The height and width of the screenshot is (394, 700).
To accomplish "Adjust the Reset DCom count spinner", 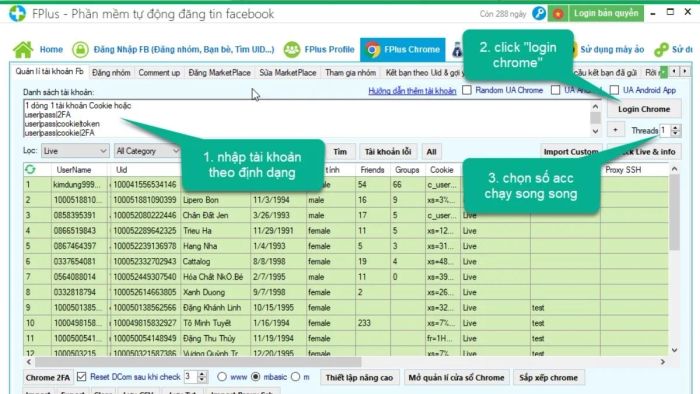I will (x=202, y=377).
